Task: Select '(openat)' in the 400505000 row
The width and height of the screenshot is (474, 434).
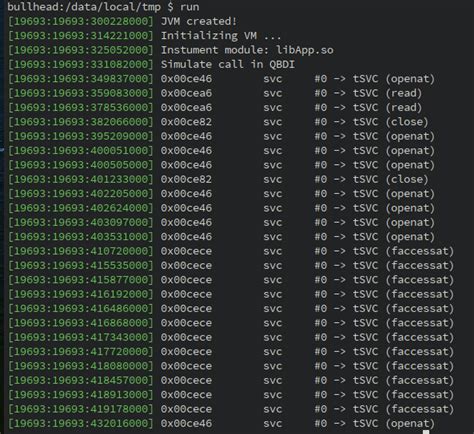Action: (x=410, y=165)
